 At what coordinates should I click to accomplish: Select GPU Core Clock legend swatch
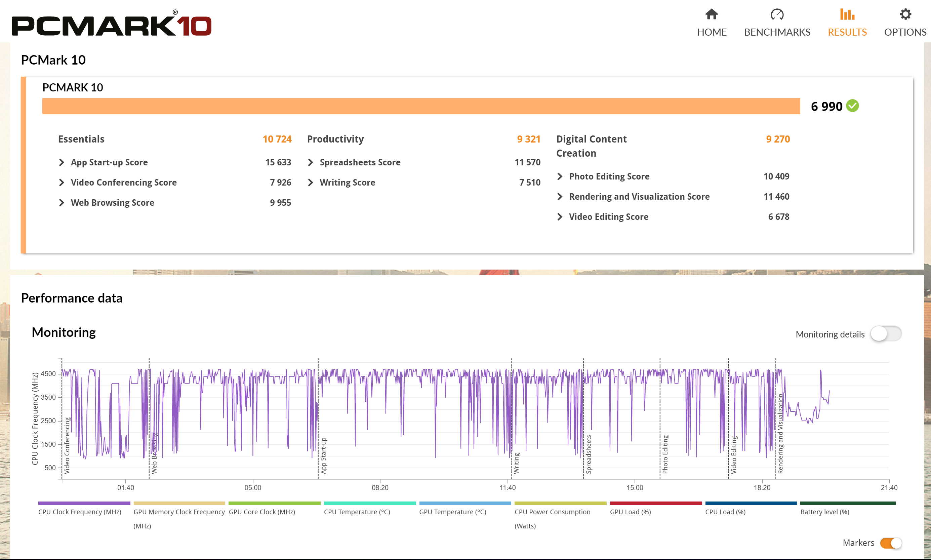tap(274, 503)
